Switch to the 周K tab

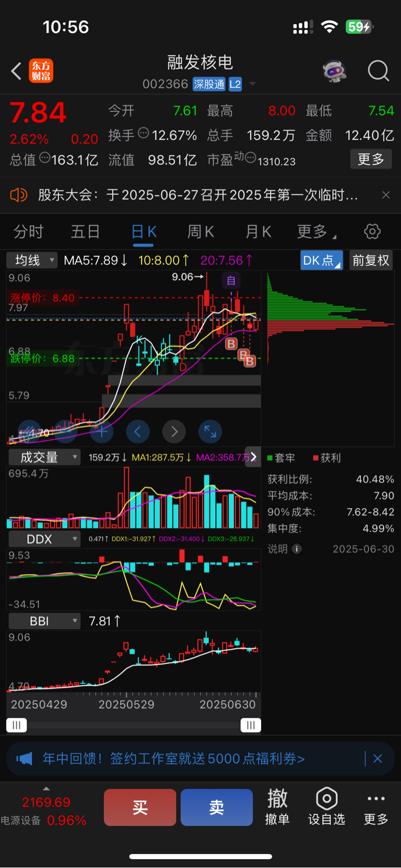coord(200,232)
